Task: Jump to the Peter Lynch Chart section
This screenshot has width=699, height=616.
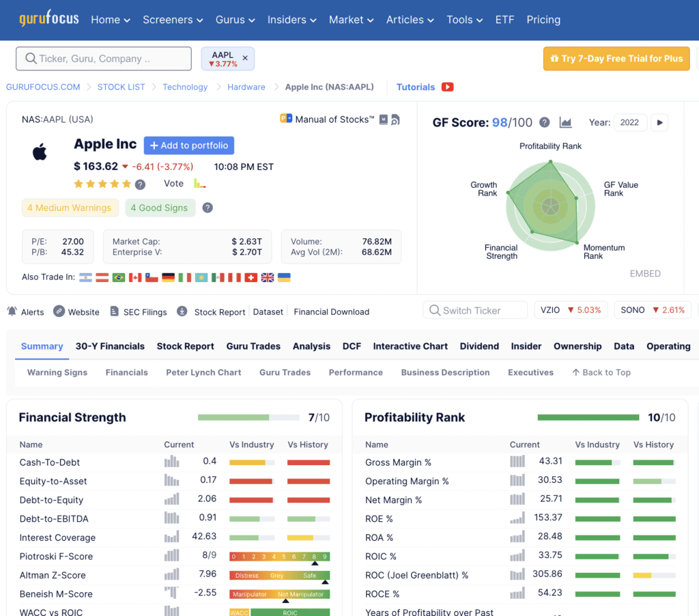Action: (203, 372)
